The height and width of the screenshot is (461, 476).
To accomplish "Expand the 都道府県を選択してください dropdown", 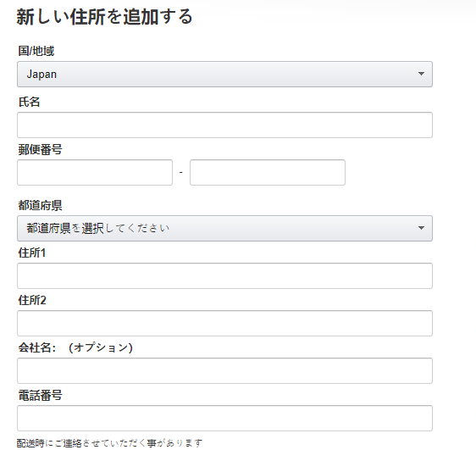I will coord(224,228).
